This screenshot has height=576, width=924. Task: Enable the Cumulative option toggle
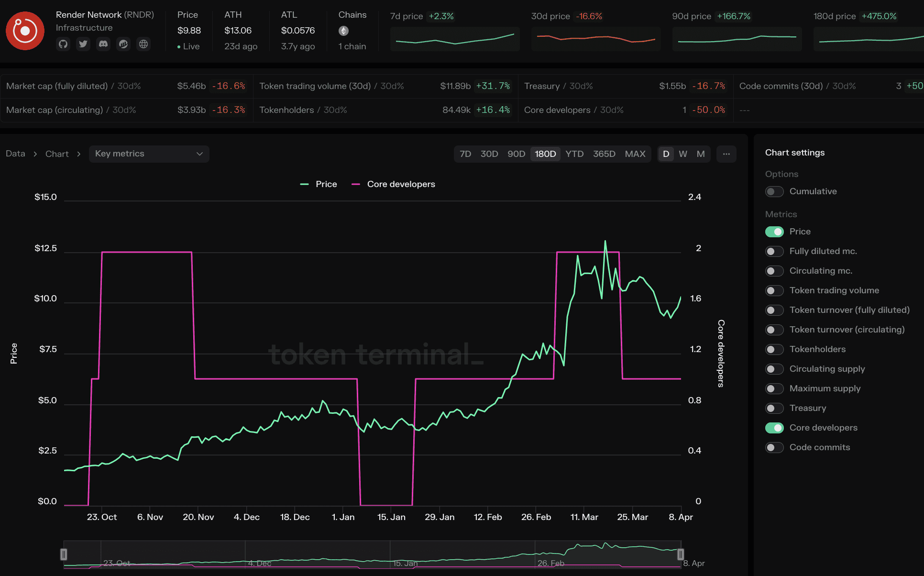774,191
